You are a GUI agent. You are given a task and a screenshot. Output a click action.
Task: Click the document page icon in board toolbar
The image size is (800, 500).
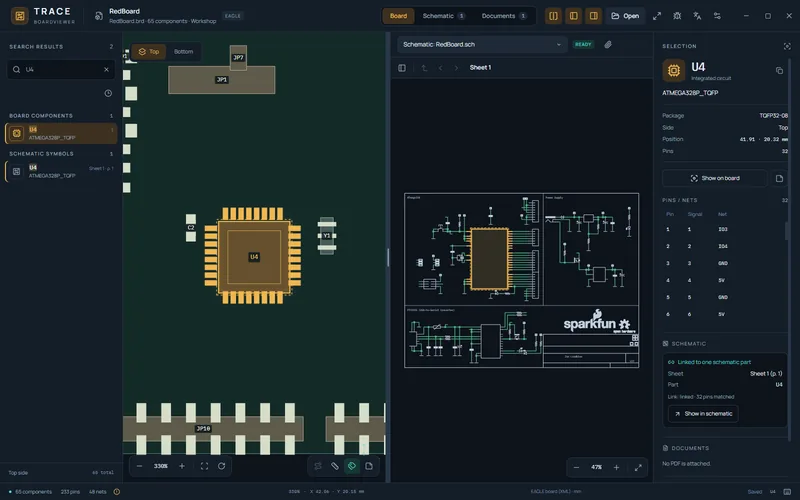(369, 466)
